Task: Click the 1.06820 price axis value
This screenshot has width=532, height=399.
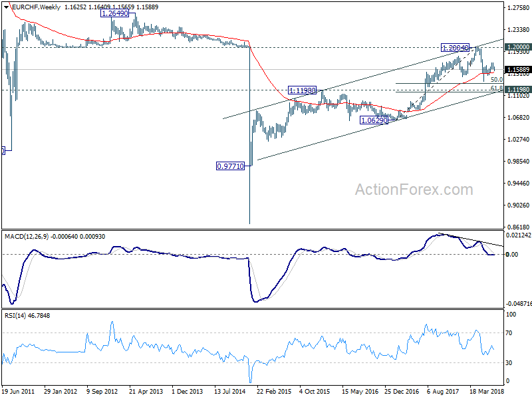Action: point(518,118)
